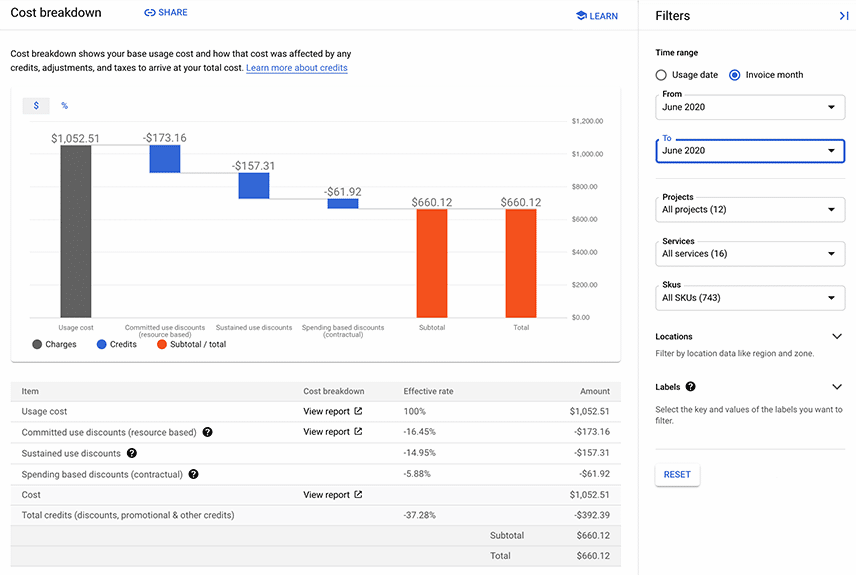Open the All SKUs (743) dropdown
This screenshot has width=856, height=575.
coord(750,298)
